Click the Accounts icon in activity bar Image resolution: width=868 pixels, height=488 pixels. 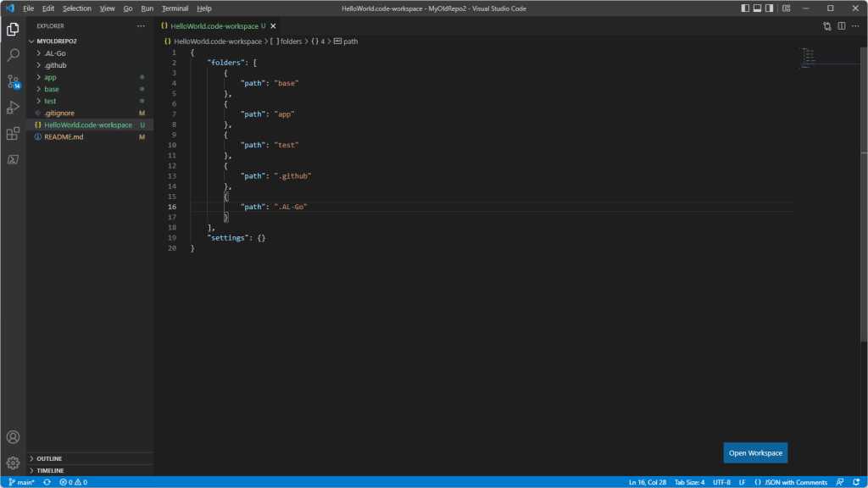point(13,437)
